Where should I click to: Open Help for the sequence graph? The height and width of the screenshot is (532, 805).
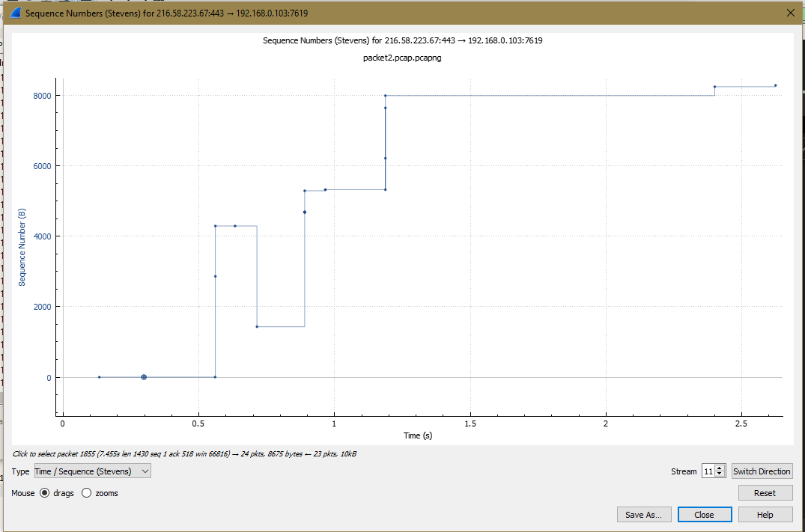765,515
